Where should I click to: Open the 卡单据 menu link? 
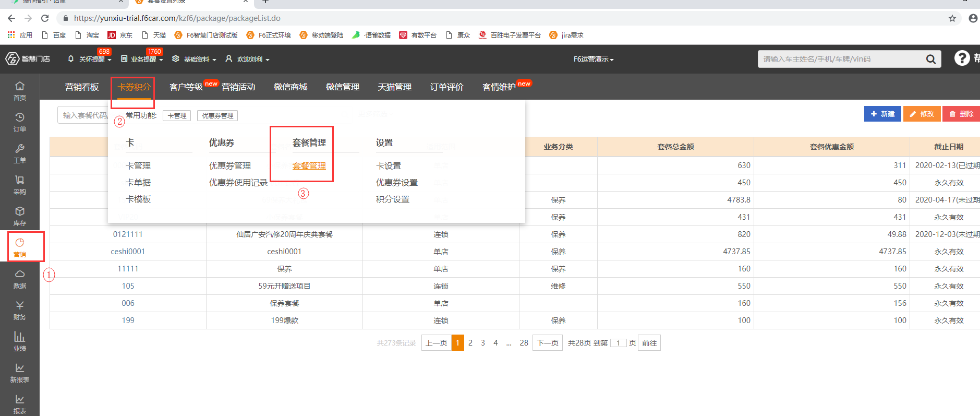click(x=138, y=182)
